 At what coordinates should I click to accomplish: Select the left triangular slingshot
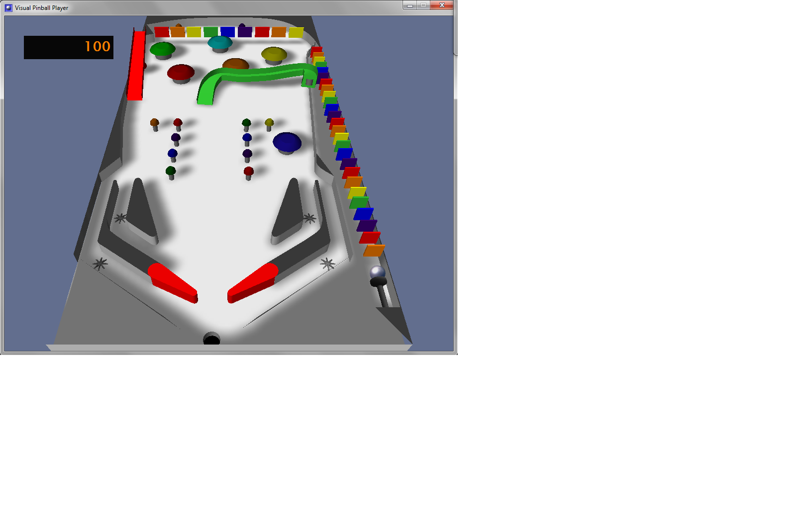click(x=141, y=211)
